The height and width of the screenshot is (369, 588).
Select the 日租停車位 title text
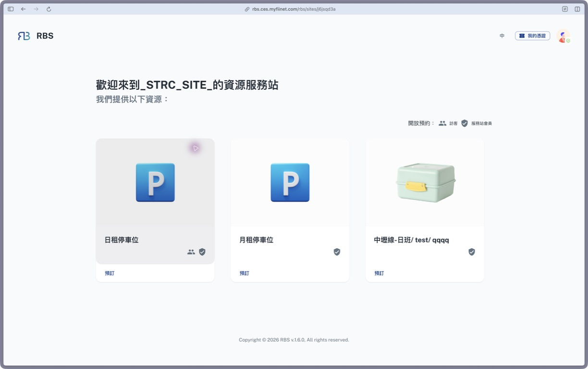tap(122, 240)
